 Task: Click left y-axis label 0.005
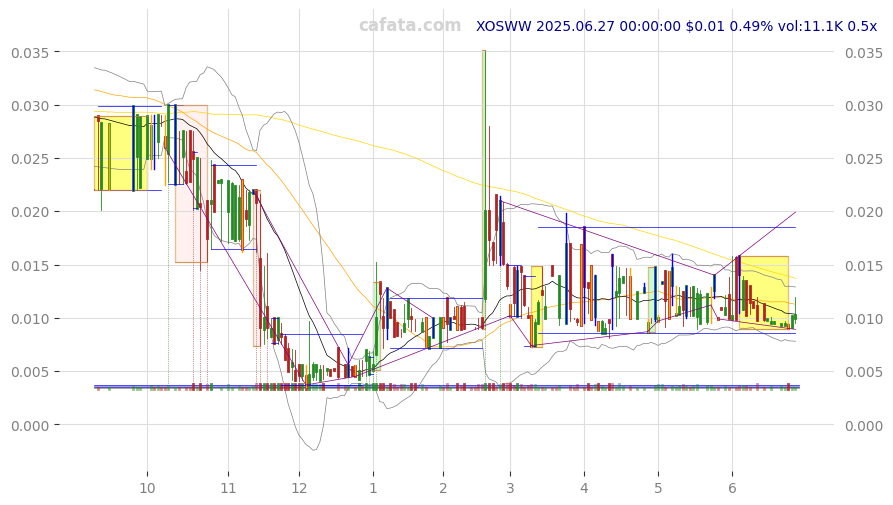[30, 372]
